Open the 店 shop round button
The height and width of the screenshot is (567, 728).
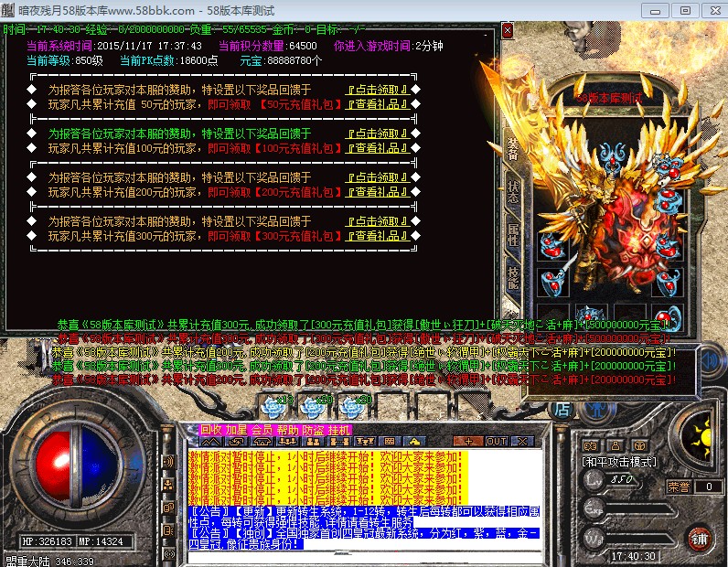click(562, 409)
